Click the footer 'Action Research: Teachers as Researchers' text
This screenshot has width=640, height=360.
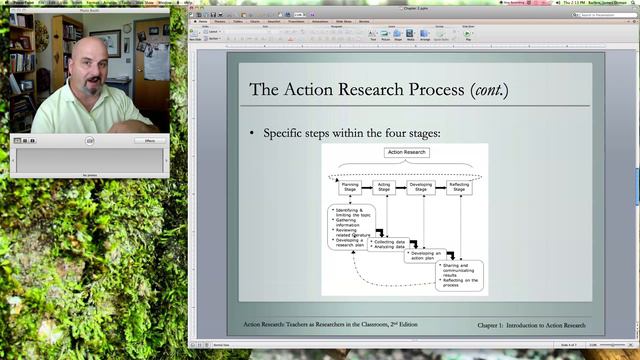[330, 324]
